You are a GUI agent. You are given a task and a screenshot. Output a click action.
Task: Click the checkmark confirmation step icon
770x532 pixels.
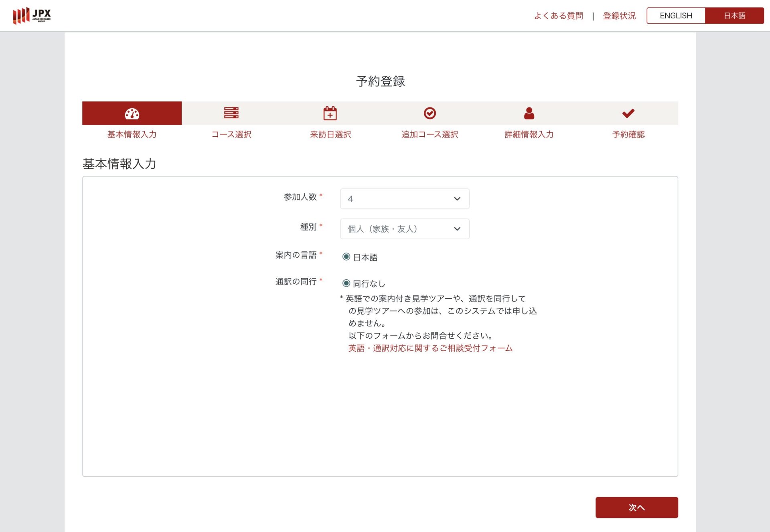coord(628,113)
